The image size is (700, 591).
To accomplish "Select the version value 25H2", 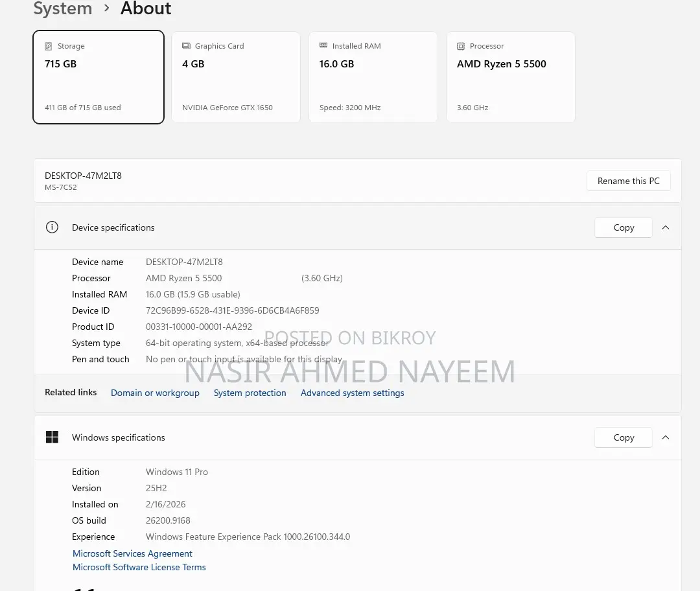I will [156, 489].
